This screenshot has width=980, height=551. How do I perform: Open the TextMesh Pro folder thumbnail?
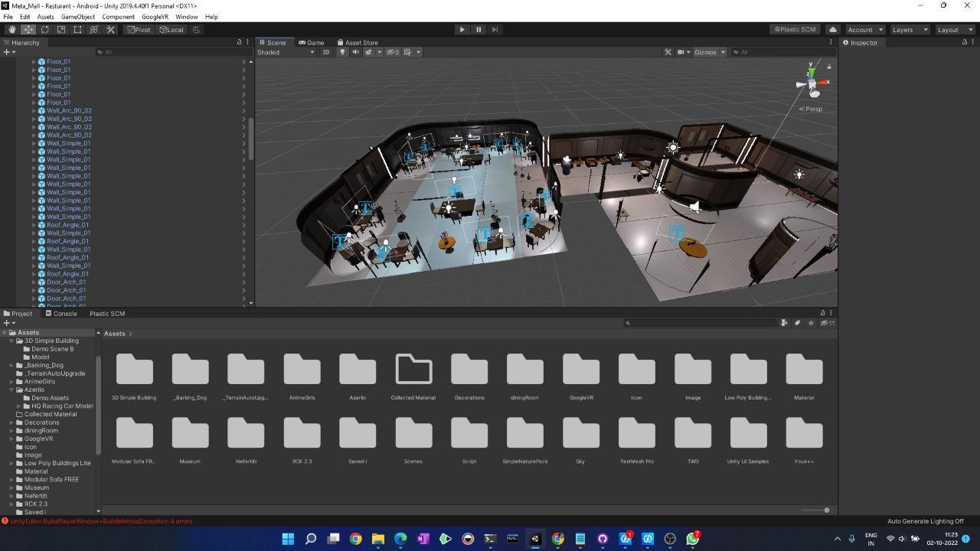coord(637,433)
